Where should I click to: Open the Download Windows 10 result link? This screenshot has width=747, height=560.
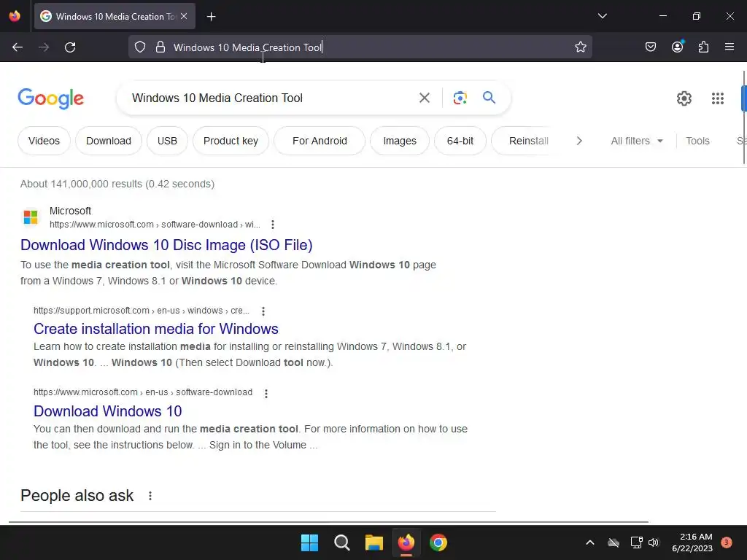(108, 411)
